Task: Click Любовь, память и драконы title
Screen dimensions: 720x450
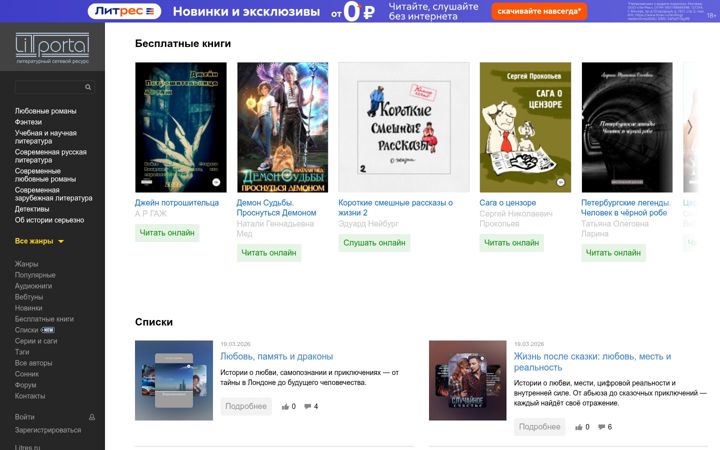Action: [276, 356]
